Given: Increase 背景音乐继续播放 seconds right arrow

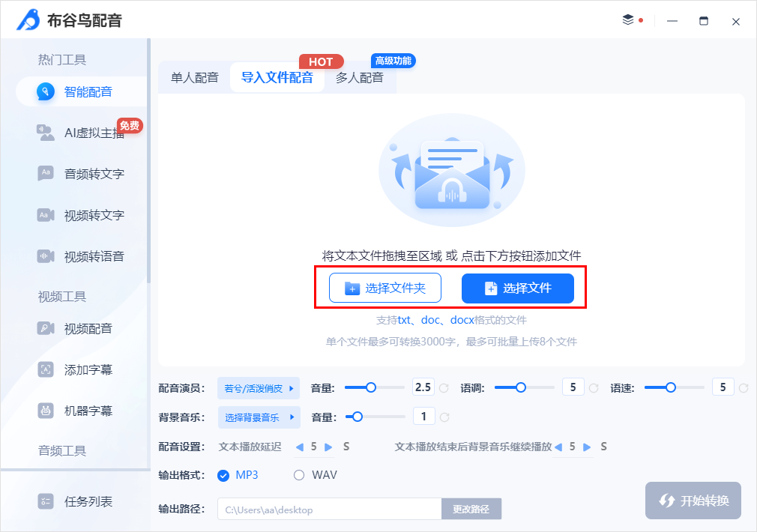Looking at the screenshot, I should click(x=587, y=447).
